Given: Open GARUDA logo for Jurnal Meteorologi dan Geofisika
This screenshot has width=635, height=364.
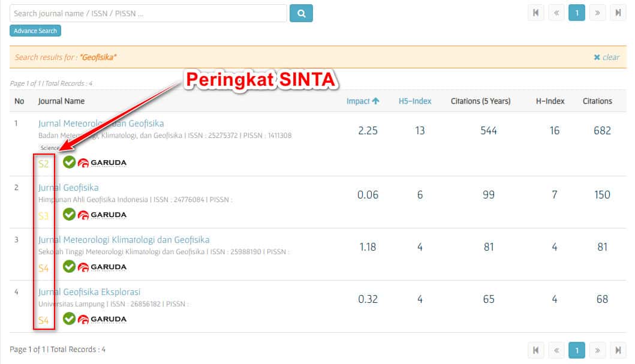Looking at the screenshot, I should (102, 163).
